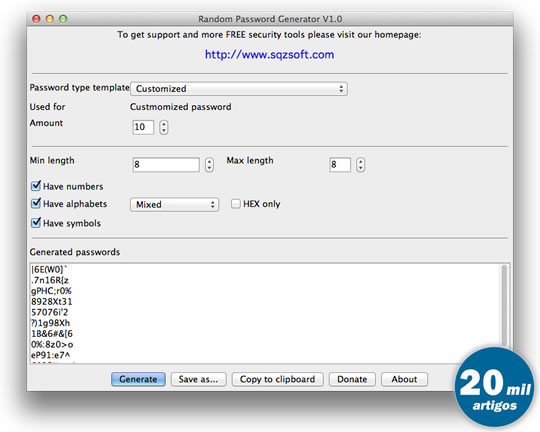
Task: Uncheck the Have alphabets checkbox
Action: (x=36, y=203)
